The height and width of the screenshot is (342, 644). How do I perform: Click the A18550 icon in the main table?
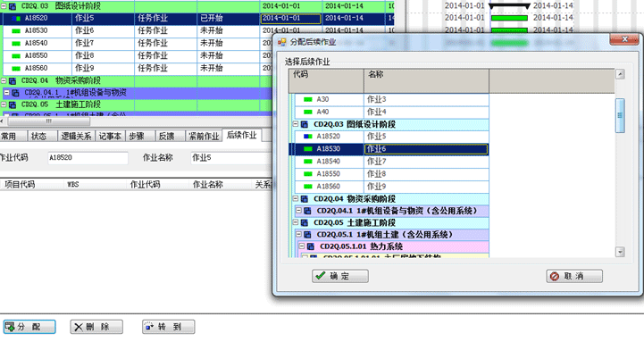pos(16,56)
